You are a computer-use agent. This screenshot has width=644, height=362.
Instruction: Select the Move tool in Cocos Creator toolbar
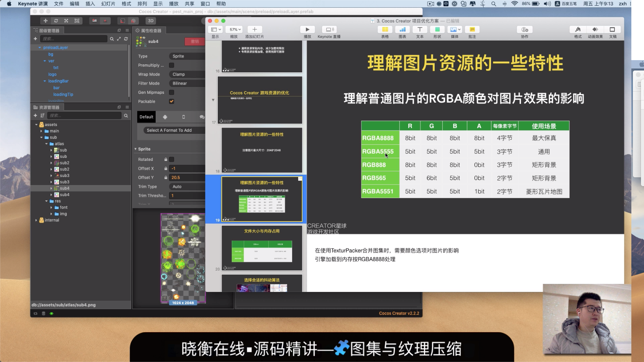[46, 21]
